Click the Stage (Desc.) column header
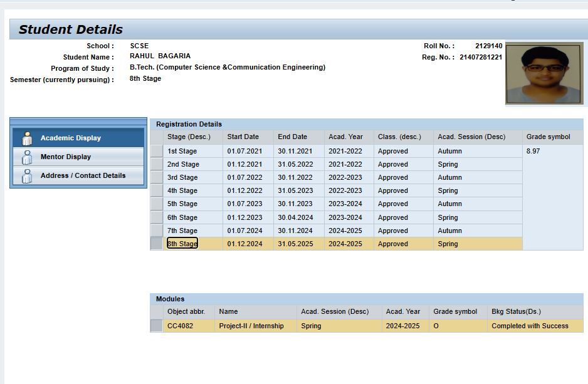 pos(189,137)
